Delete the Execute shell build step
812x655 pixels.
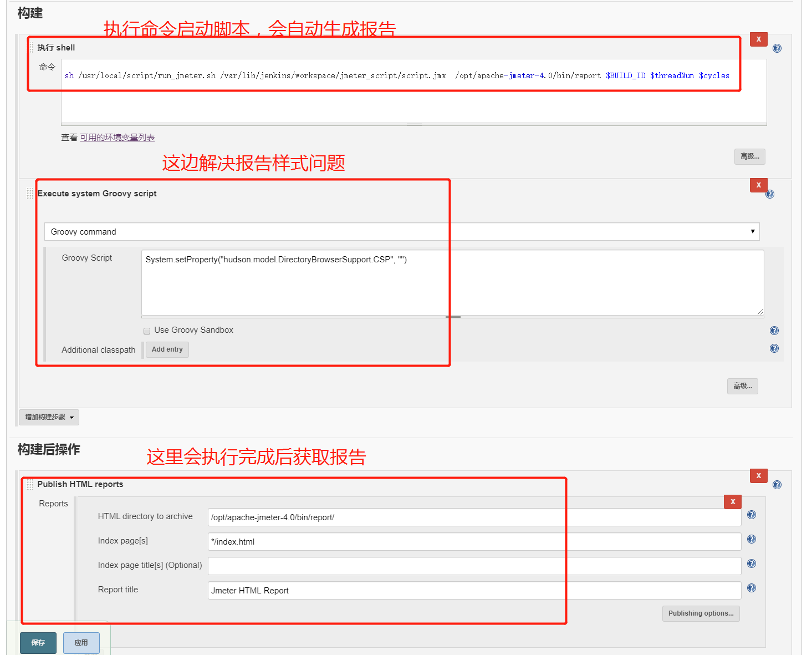758,39
